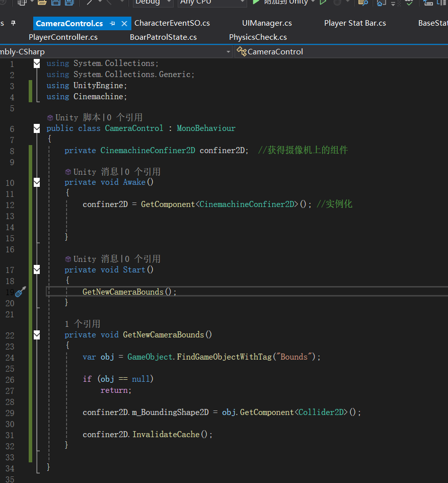Click m_BoundingShape2D on line 29
This screenshot has height=483, width=448.
pyautogui.click(x=170, y=412)
